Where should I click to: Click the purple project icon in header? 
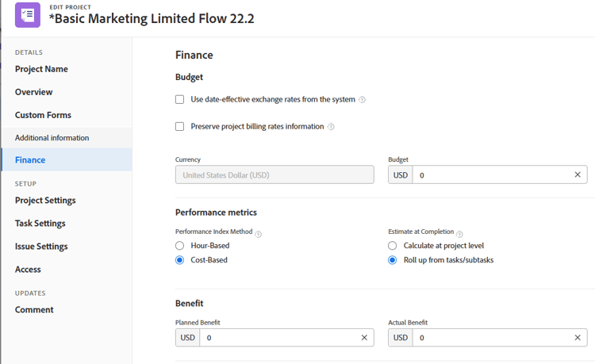point(28,15)
